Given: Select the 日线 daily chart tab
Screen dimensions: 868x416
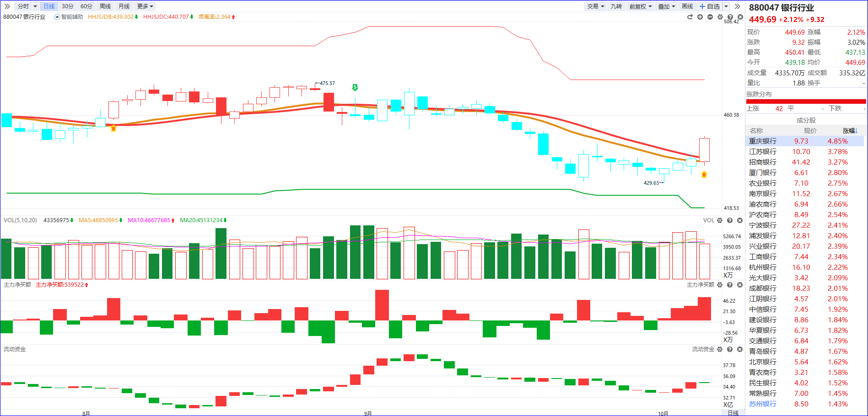Looking at the screenshot, I should coord(49,6).
